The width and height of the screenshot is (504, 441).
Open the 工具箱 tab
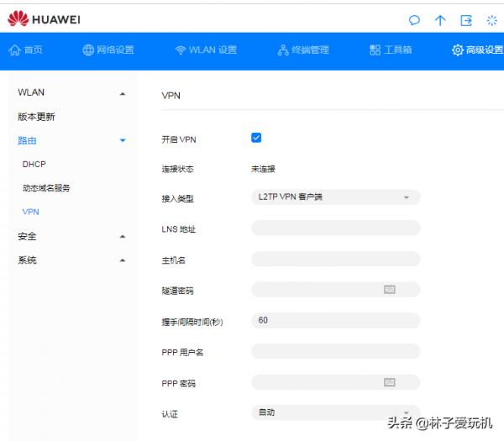[391, 50]
